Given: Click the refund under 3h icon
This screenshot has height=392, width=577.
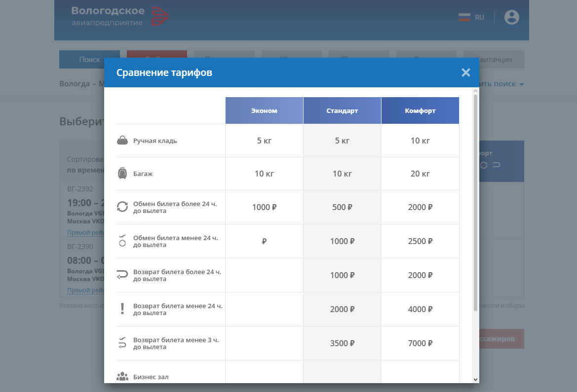Looking at the screenshot, I should (x=122, y=343).
